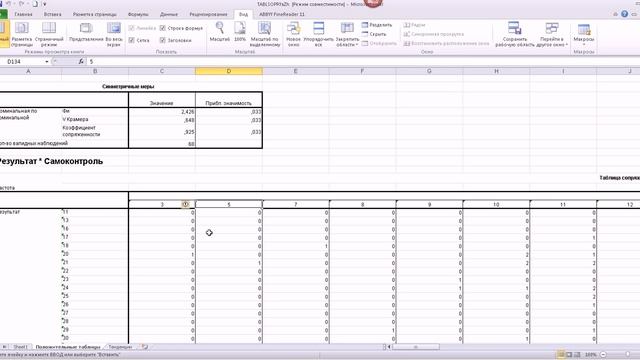Open the Zoom dialog (Масштаб)

pos(220,32)
